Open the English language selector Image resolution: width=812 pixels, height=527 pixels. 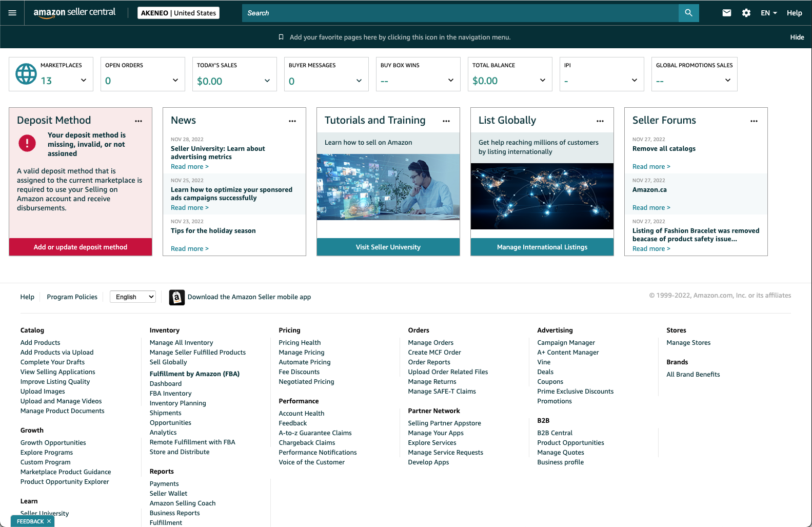point(133,297)
